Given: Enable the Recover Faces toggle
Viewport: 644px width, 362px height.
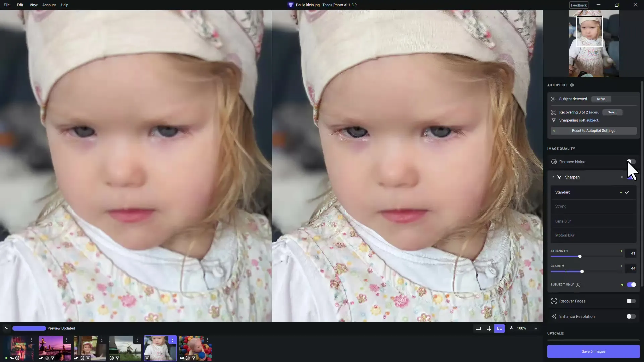Looking at the screenshot, I should coord(630,301).
